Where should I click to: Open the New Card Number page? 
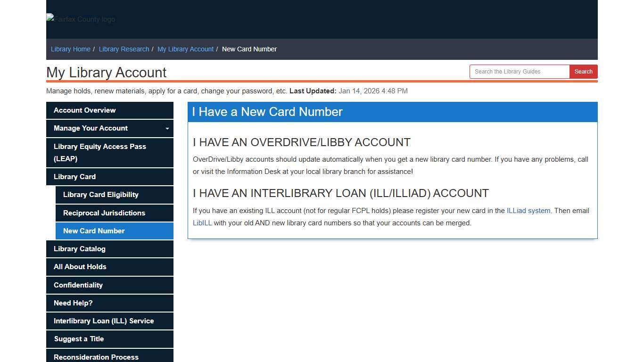93,231
